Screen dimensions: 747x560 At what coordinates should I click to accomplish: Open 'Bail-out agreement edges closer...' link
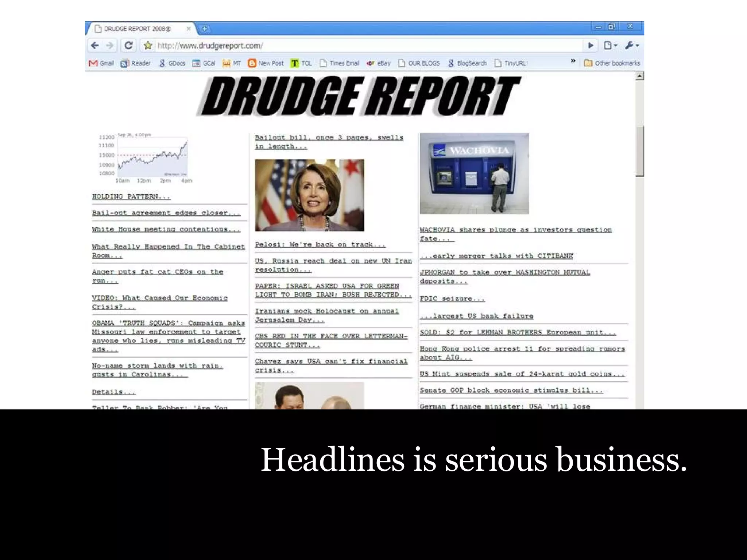click(x=166, y=213)
